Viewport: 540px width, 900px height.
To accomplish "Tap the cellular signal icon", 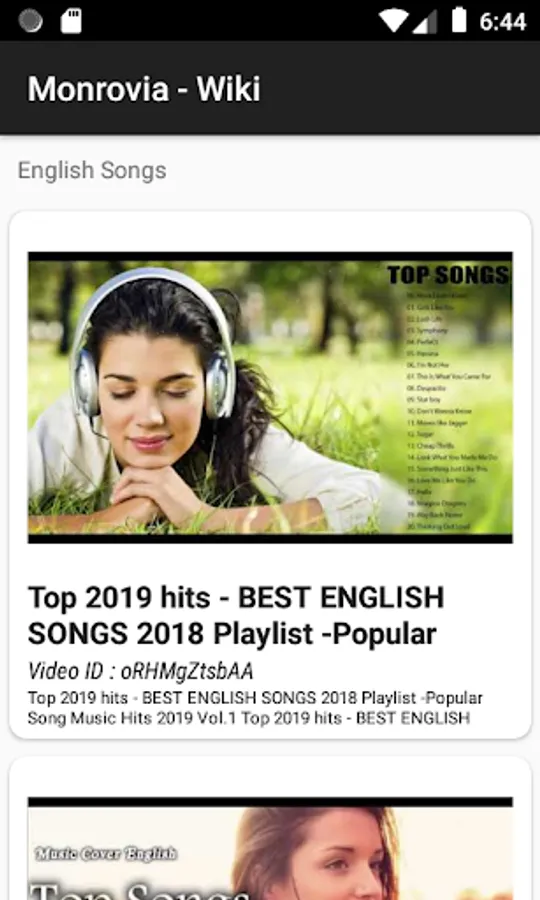I will coord(425,22).
